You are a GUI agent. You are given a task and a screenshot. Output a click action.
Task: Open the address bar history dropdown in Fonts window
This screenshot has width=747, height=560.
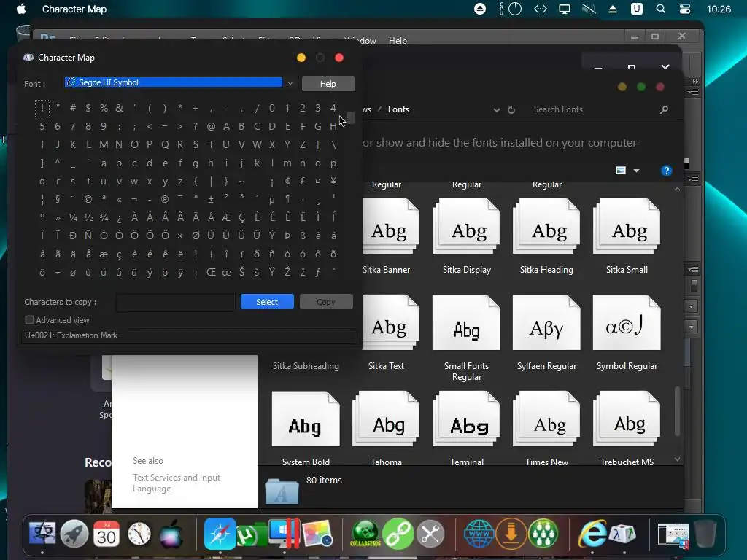(496, 109)
